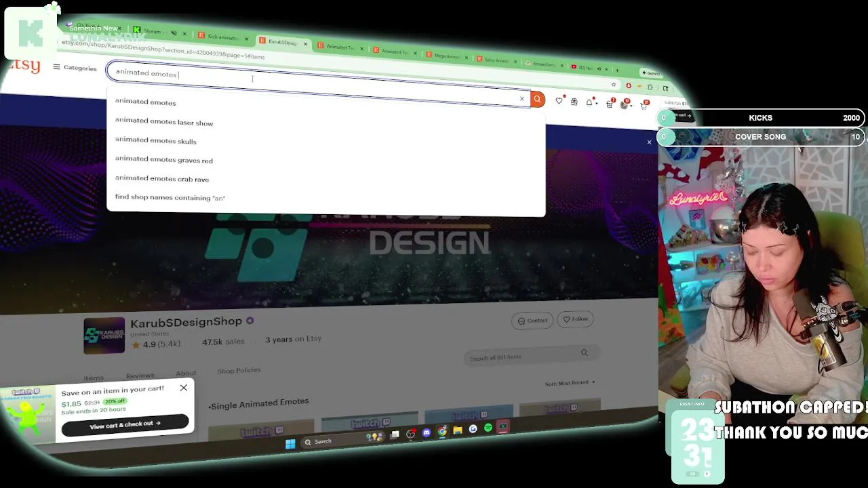Screen dimensions: 868x488
Task: Switch to the Items tab
Action: click(x=94, y=378)
